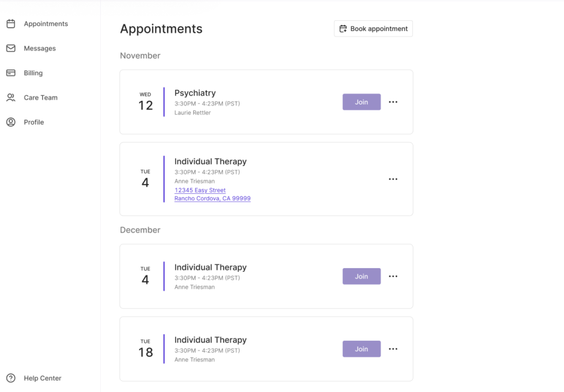This screenshot has height=392, width=564.
Task: Open the Messages sidebar menu item
Action: 40,48
